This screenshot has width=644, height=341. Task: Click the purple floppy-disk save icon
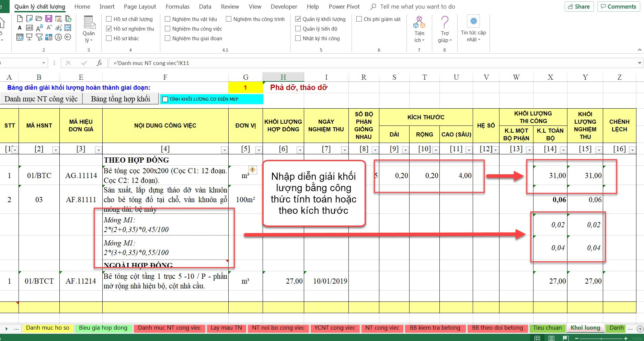pyautogui.click(x=49, y=19)
